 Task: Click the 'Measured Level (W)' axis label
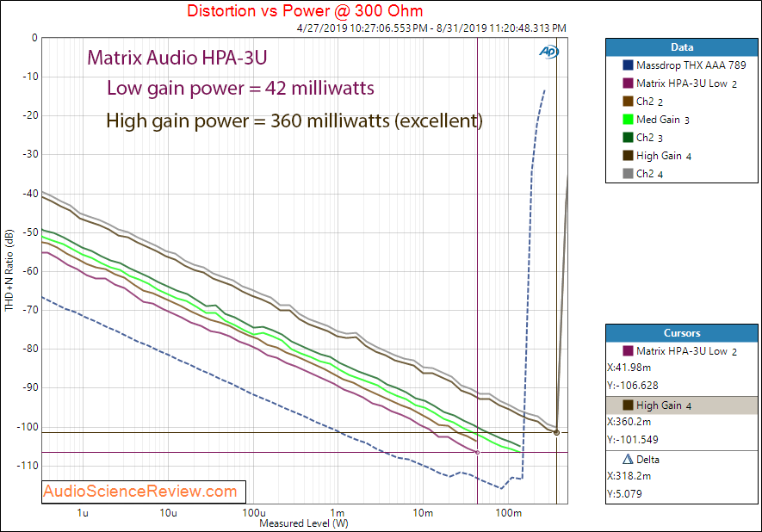pos(304,523)
